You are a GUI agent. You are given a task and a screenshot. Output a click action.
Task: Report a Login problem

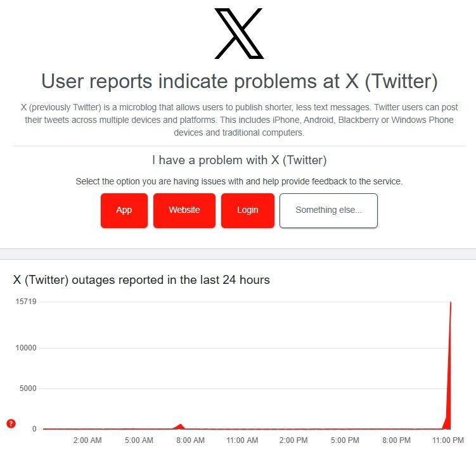click(x=248, y=210)
